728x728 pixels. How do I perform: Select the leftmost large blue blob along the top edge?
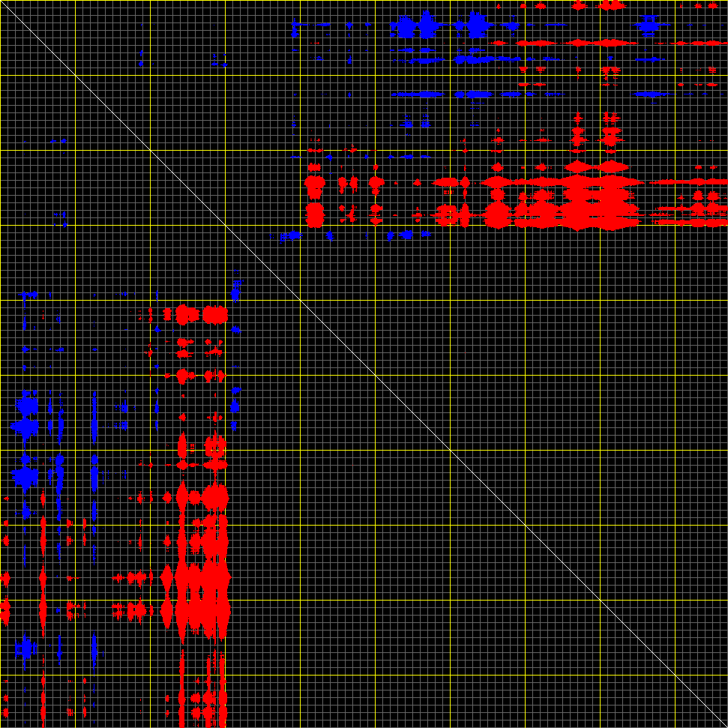tap(406, 28)
